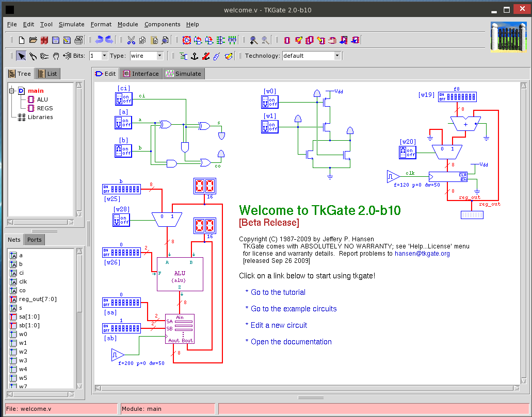Toggle the [w20] on/off switch
This screenshot has height=417, width=532.
coord(407,152)
